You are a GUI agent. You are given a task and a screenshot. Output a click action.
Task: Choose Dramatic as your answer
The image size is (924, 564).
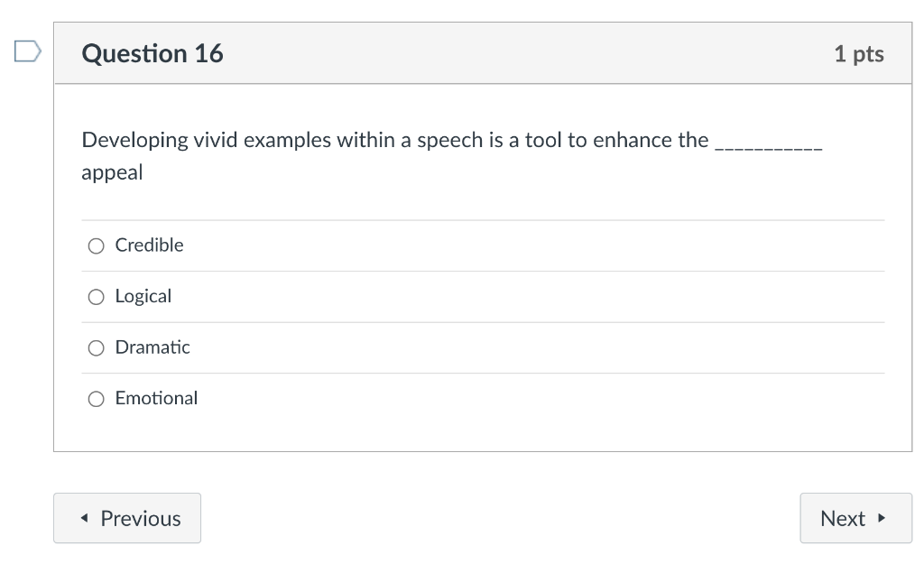click(x=96, y=347)
